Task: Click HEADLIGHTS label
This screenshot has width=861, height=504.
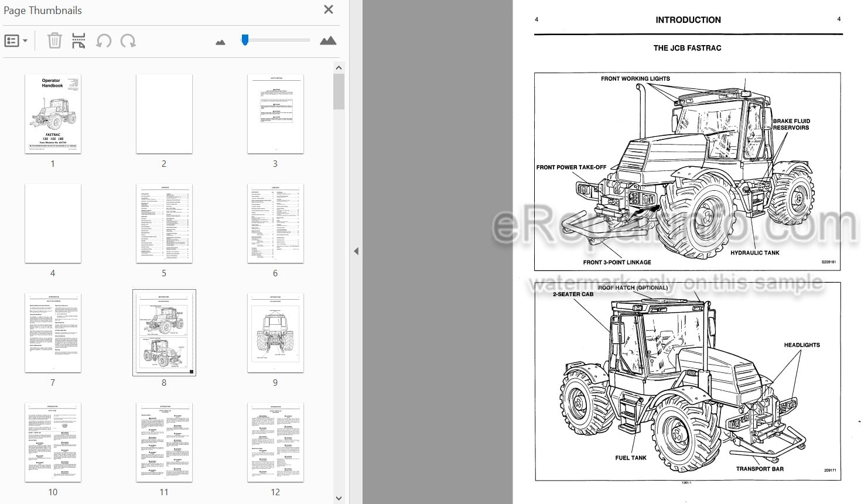Action: coord(802,345)
